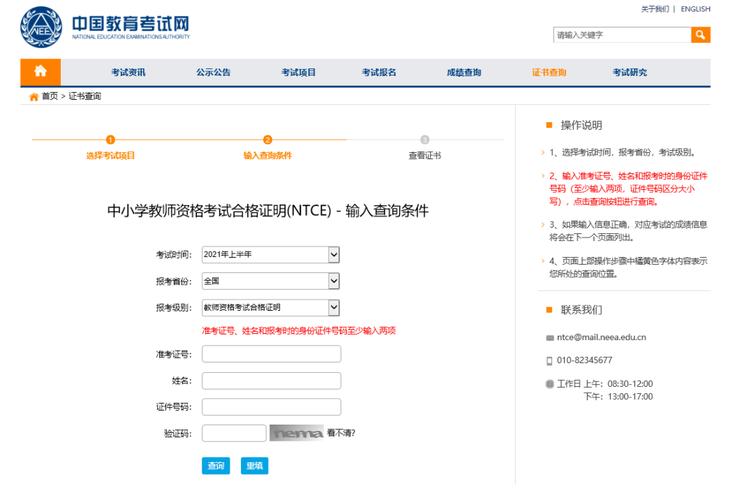Open the 公示公告 menu
The image size is (754, 500).
[x=213, y=72]
